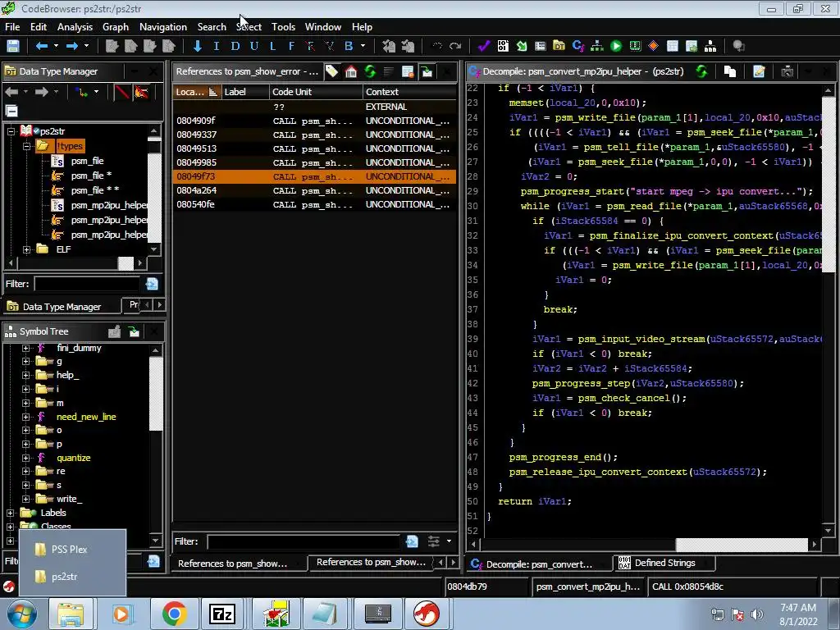840x630 pixels.
Task: Expand the write_ folder in Symbol Tree
Action: click(x=25, y=499)
